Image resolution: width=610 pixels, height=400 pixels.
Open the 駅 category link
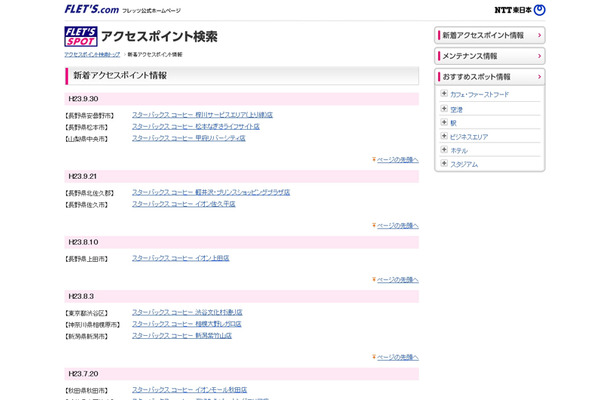click(453, 123)
